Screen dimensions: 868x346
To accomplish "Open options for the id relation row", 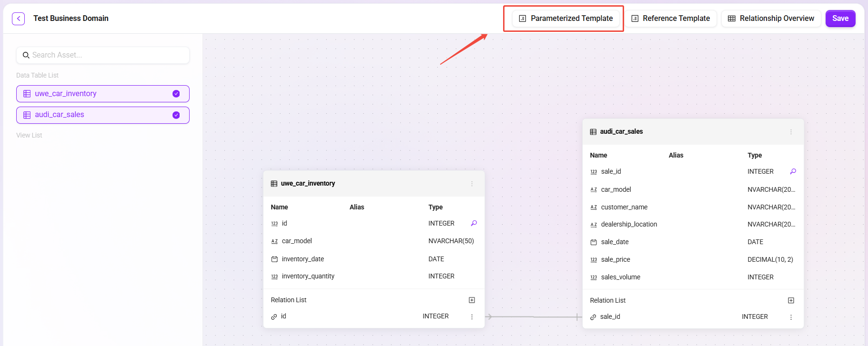I will click(472, 316).
